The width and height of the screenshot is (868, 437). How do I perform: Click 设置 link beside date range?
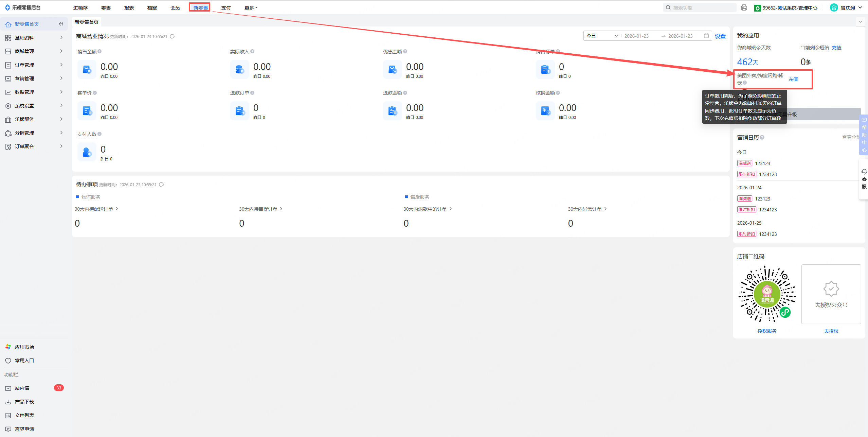[x=720, y=36]
